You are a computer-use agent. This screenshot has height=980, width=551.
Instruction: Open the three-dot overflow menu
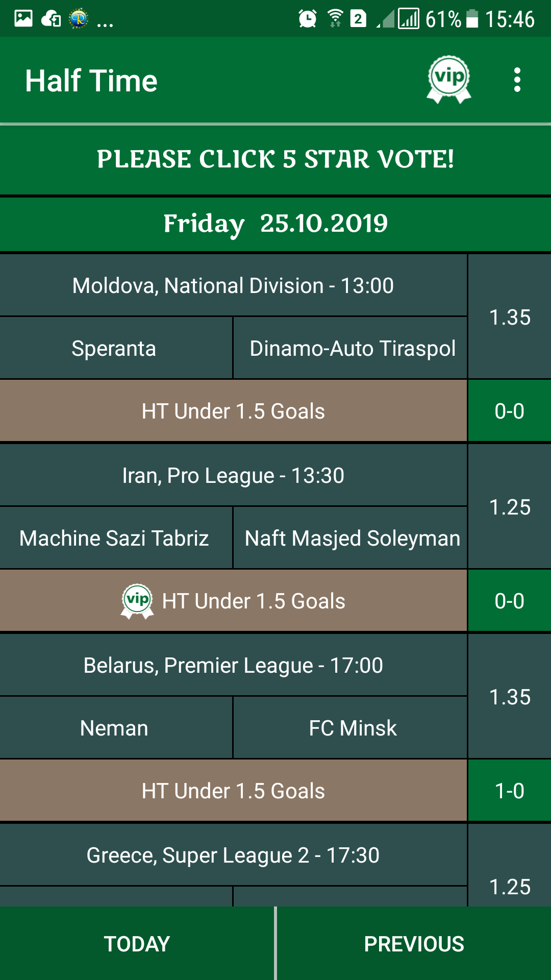(x=517, y=80)
